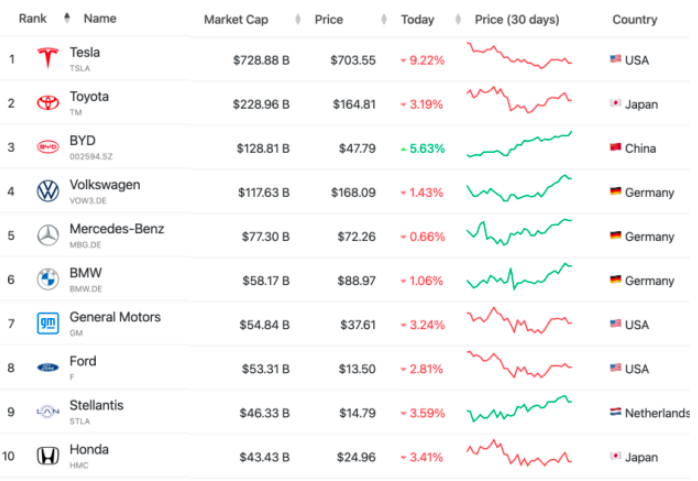This screenshot has width=698, height=481.
Task: Click the Ford oval logo
Action: 47,368
